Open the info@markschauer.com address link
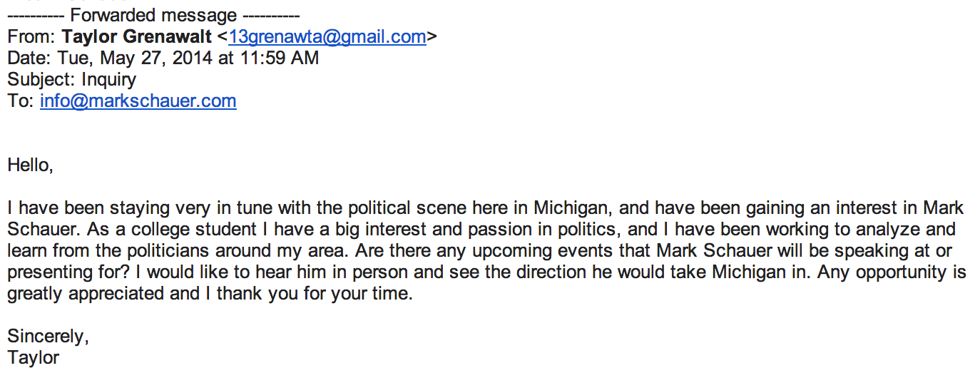Screen dimensions: 980x378 click(138, 101)
